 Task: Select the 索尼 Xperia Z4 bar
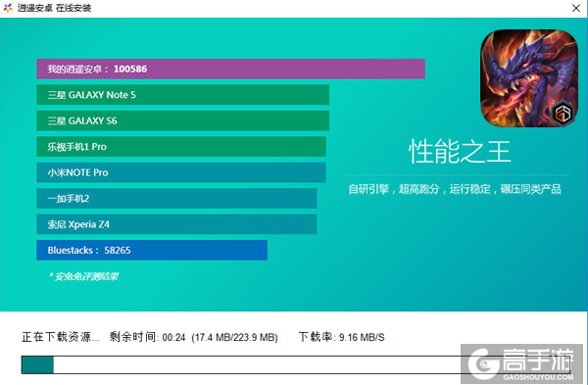click(x=176, y=224)
